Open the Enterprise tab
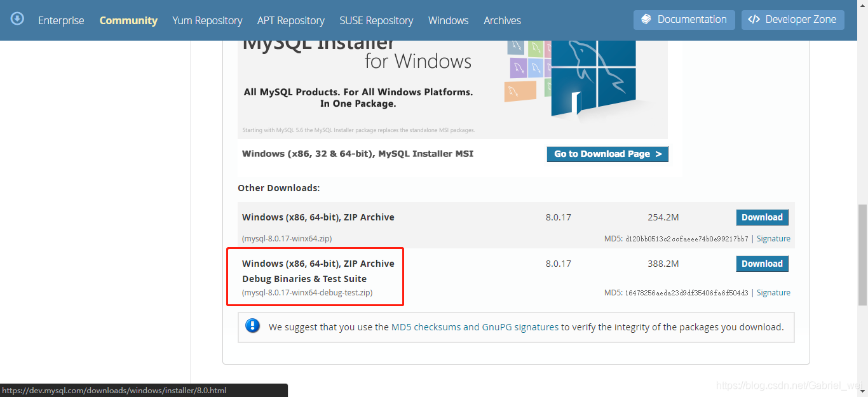 (61, 20)
